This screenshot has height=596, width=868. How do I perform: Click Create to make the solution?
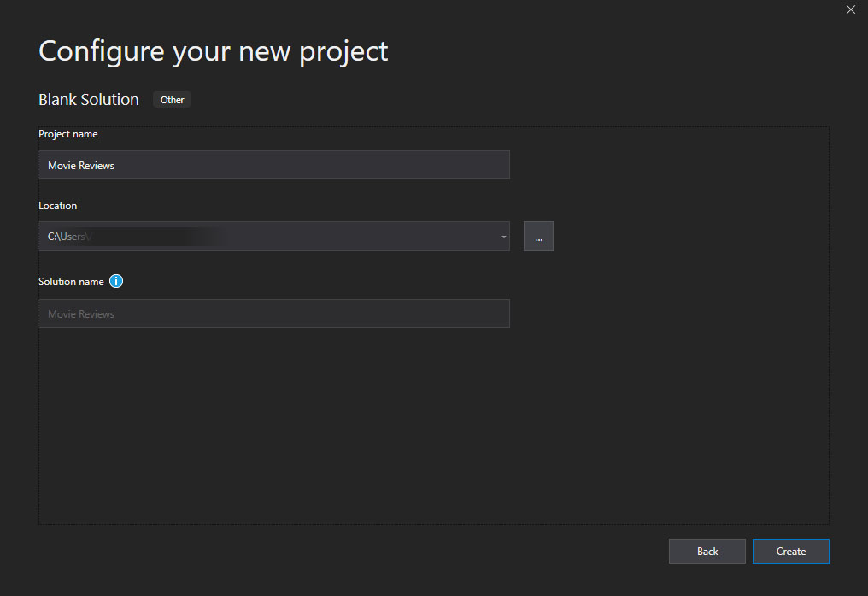click(x=790, y=552)
